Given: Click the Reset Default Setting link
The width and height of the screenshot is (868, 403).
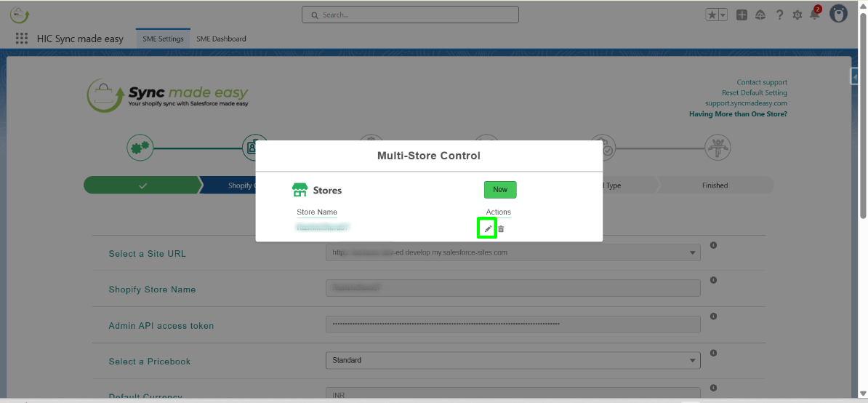Looking at the screenshot, I should (755, 93).
